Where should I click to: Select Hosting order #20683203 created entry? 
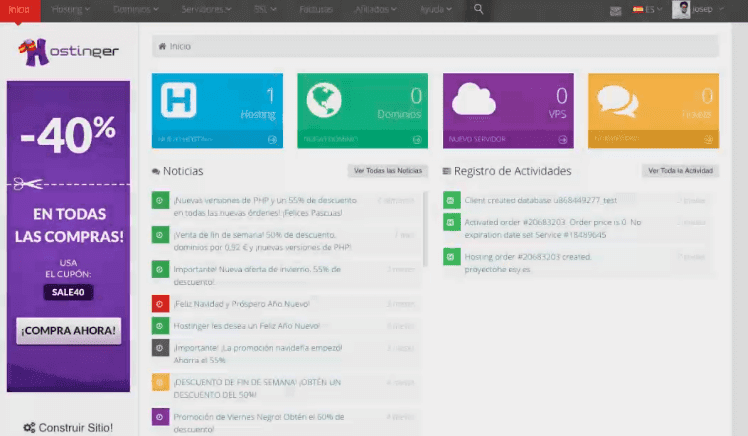pos(528,263)
